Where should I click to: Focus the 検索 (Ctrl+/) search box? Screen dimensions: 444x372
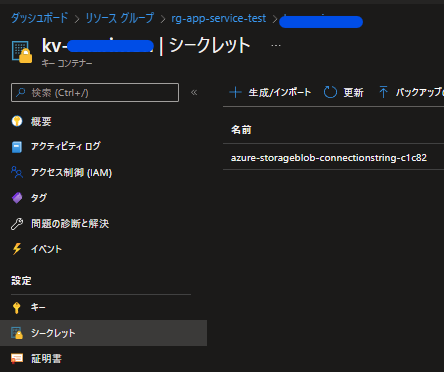[95, 92]
